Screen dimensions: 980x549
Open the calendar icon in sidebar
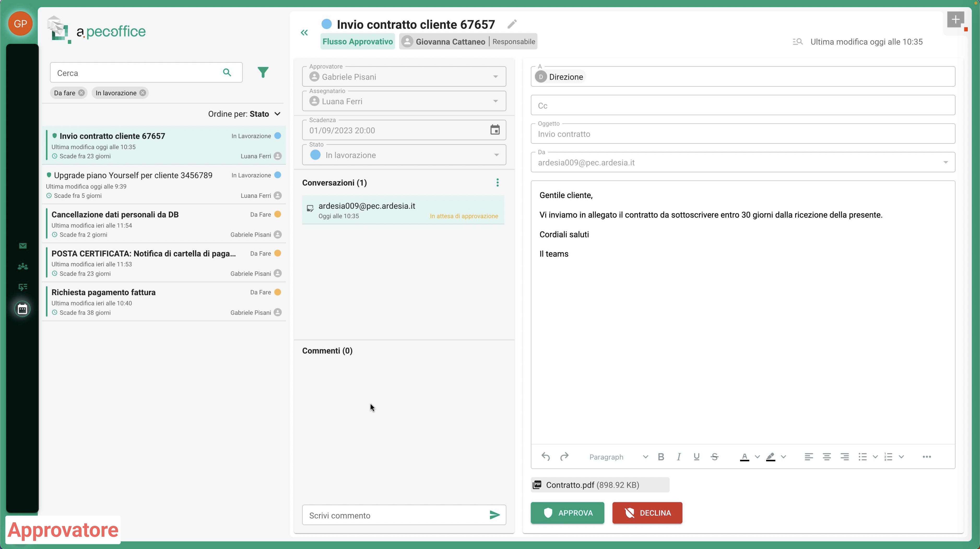click(22, 309)
